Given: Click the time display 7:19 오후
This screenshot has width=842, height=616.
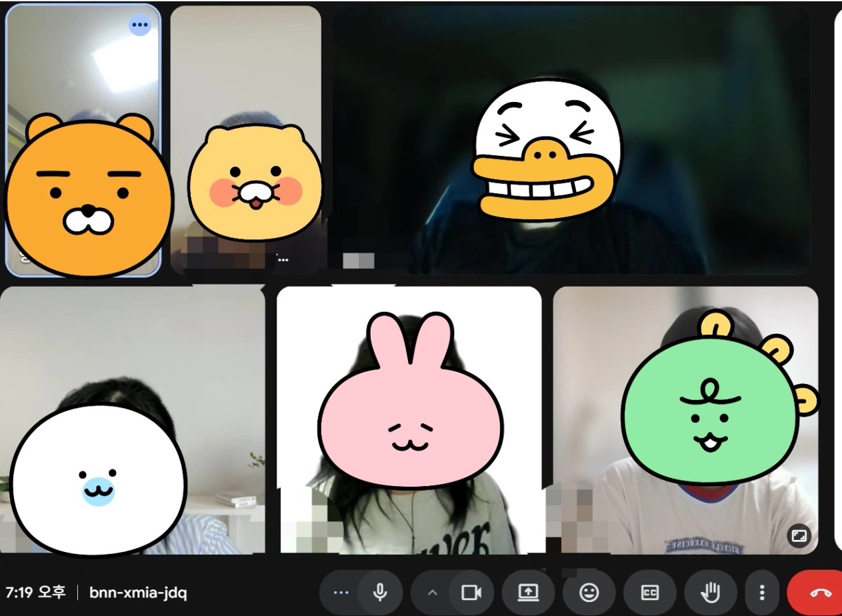Looking at the screenshot, I should point(35,592).
